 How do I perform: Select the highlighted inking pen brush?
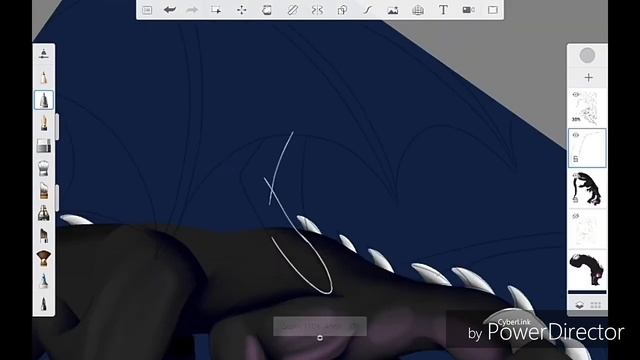click(x=44, y=100)
